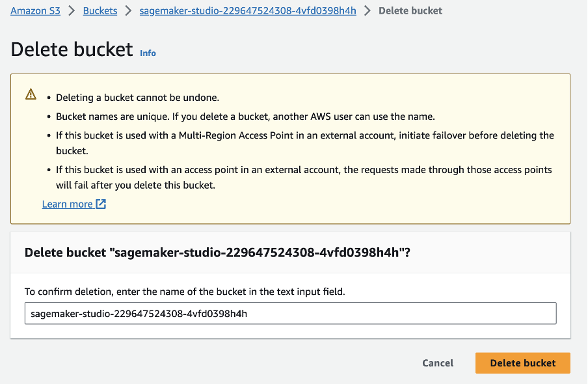Open the Info link next to heading
The width and height of the screenshot is (588, 384).
click(x=148, y=53)
